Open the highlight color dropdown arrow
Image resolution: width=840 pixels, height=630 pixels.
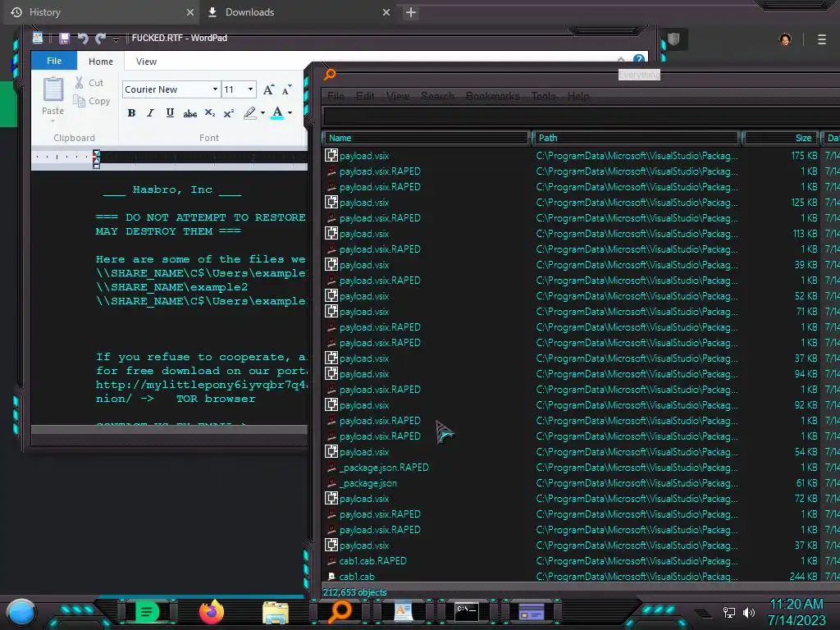(x=262, y=113)
